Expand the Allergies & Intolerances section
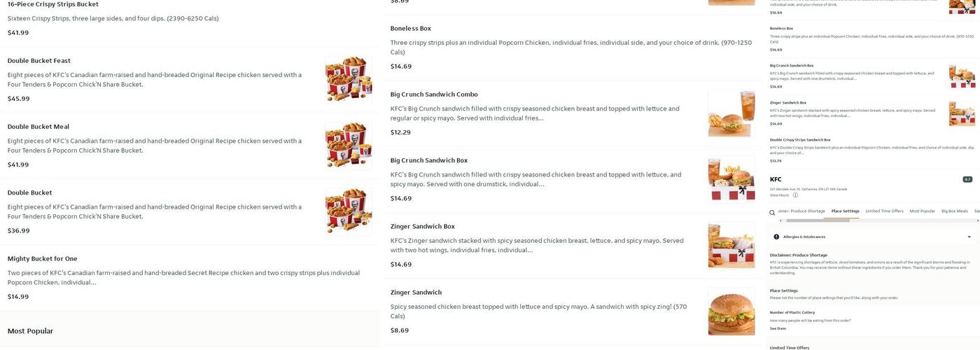Image resolution: width=980 pixels, height=350 pixels. (x=969, y=237)
